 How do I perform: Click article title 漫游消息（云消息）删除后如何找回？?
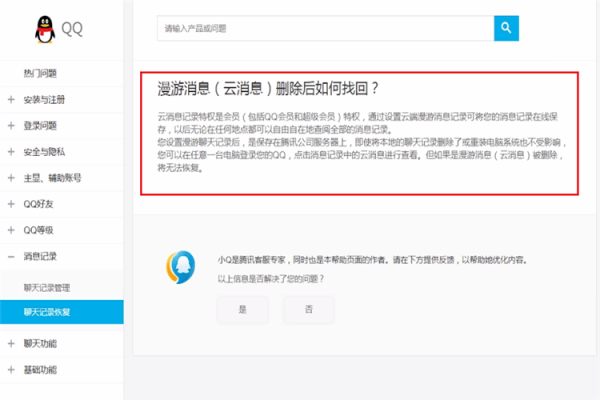point(268,88)
